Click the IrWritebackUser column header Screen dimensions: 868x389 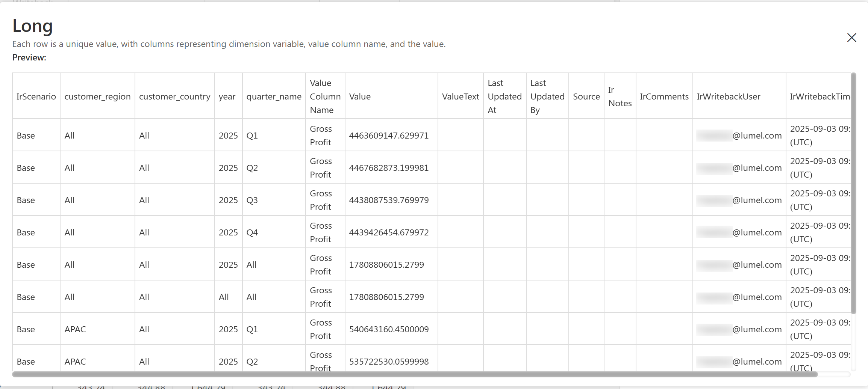click(x=728, y=96)
